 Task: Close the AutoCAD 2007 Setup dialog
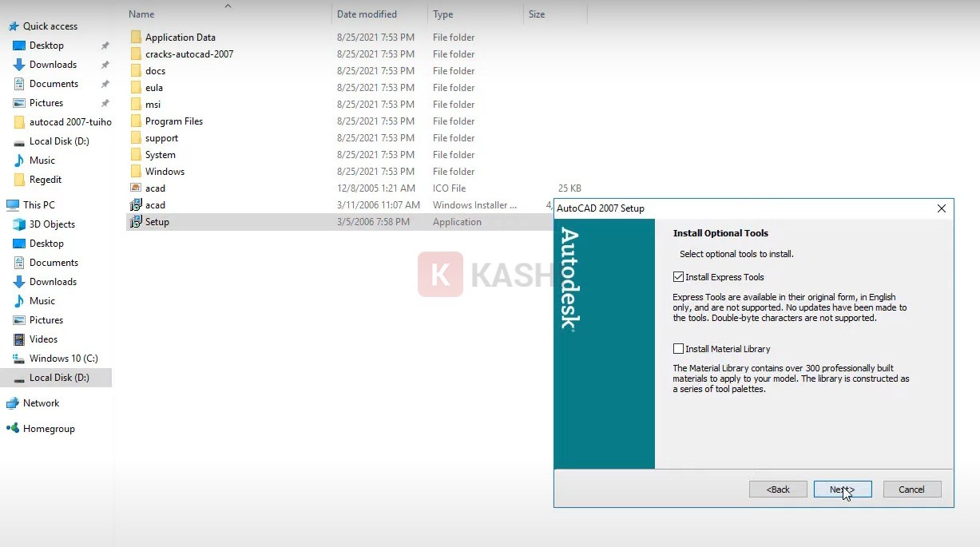point(941,208)
